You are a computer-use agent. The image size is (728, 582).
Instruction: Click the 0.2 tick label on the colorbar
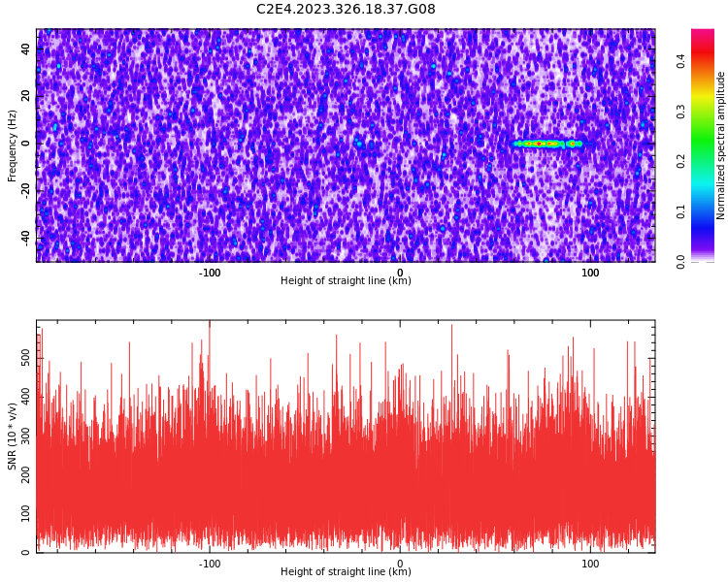click(x=680, y=162)
